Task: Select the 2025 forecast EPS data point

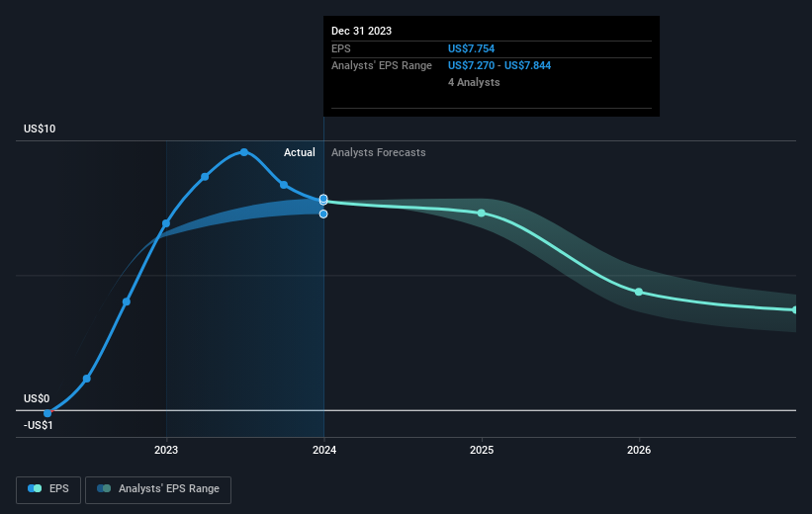Action: (x=481, y=214)
